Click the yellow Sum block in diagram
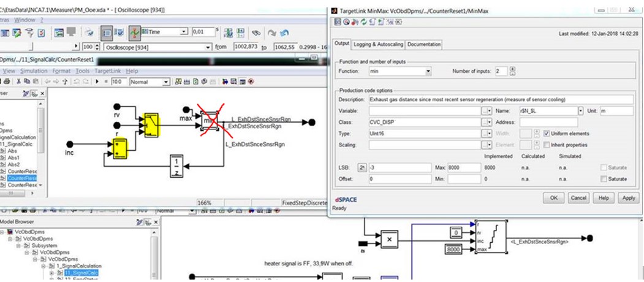 pos(121,147)
